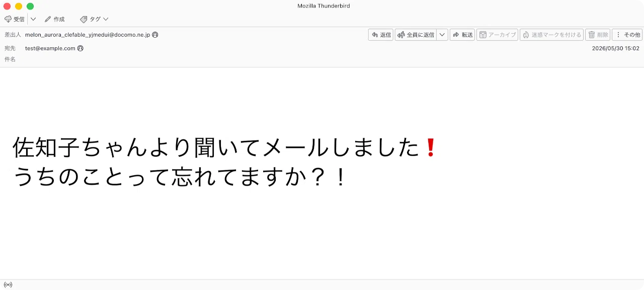Click the 削除 trash can icon
Image resolution: width=644 pixels, height=290 pixels.
pos(592,35)
